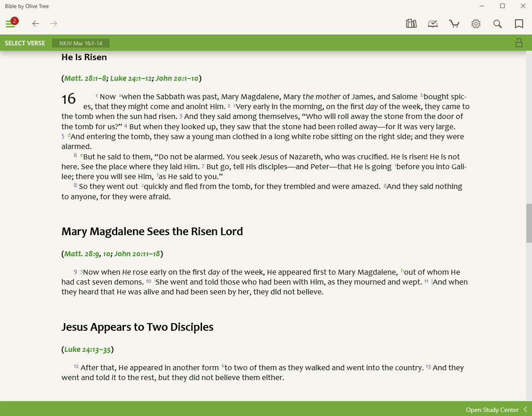532x416 pixels.
Task: Open the settings gear icon
Action: point(476,24)
